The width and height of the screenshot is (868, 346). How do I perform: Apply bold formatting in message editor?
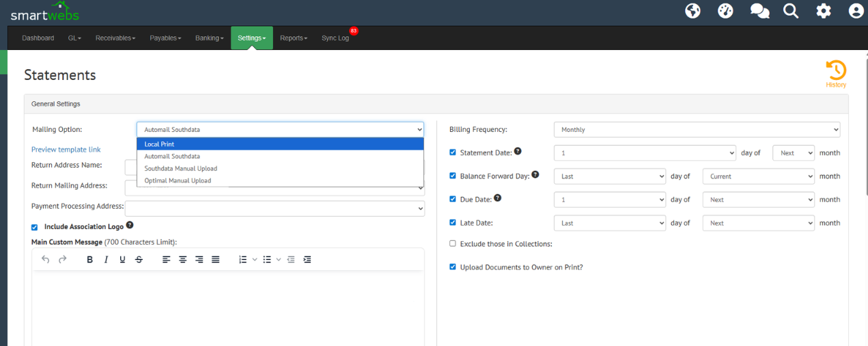point(90,259)
